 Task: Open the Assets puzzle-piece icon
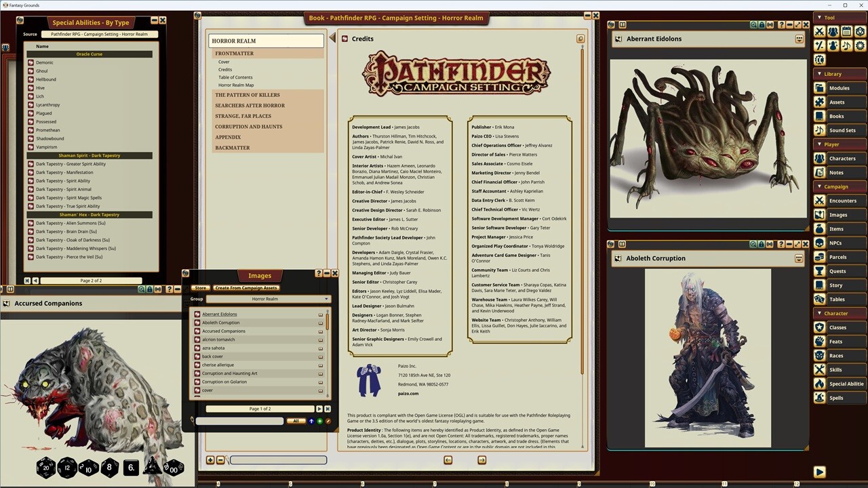click(x=820, y=102)
